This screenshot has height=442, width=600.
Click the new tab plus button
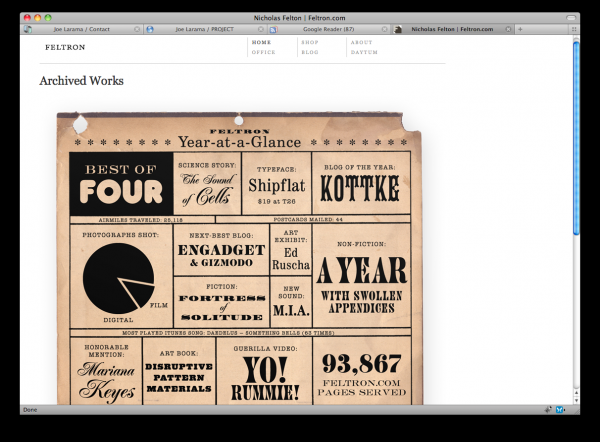point(520,30)
